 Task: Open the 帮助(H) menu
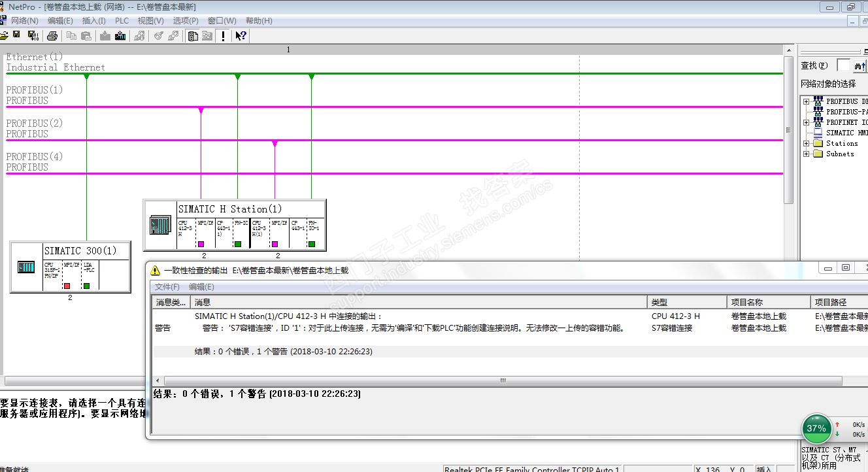click(259, 20)
